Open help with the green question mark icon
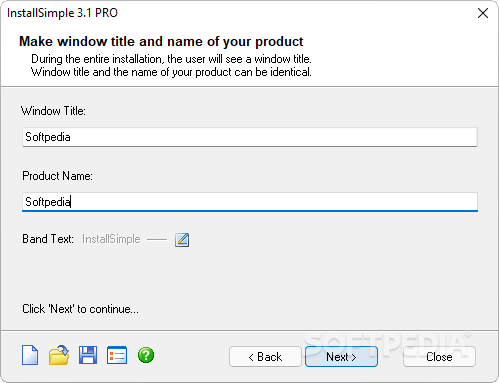The image size is (499, 383). [146, 355]
